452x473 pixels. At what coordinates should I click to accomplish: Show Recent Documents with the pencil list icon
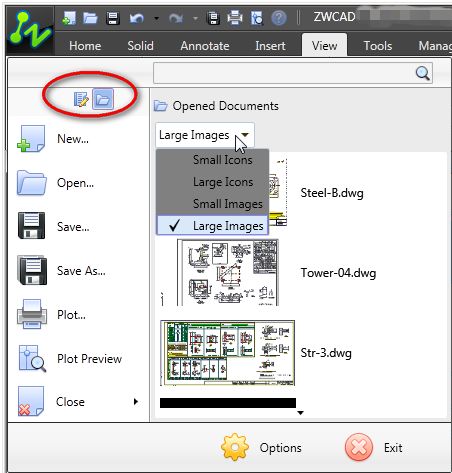[x=81, y=99]
